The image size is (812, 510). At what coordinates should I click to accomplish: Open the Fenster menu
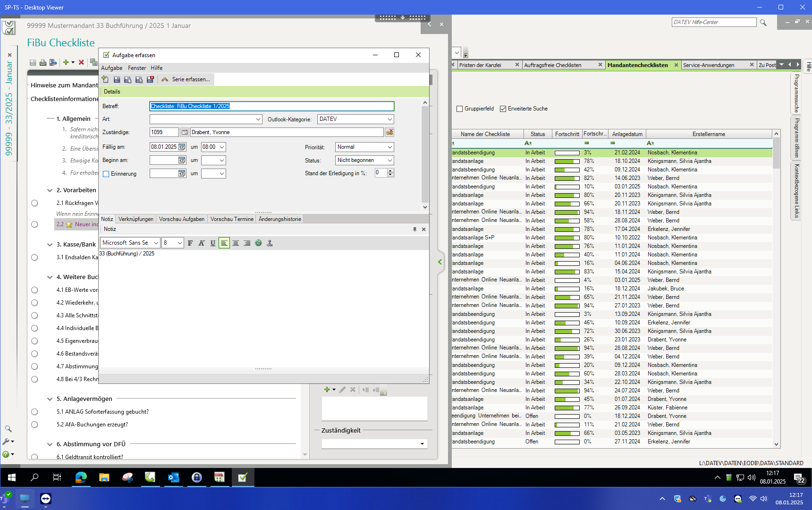(137, 68)
